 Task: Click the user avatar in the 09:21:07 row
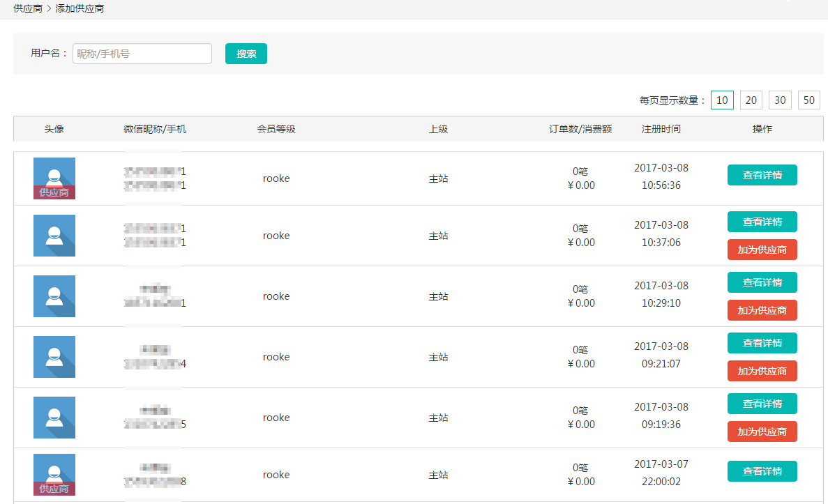pos(54,357)
